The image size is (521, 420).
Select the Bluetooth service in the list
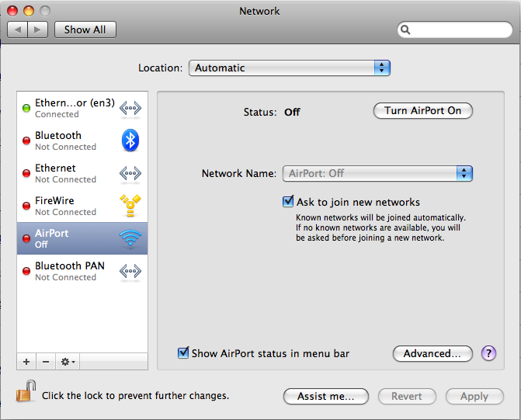tap(82, 141)
